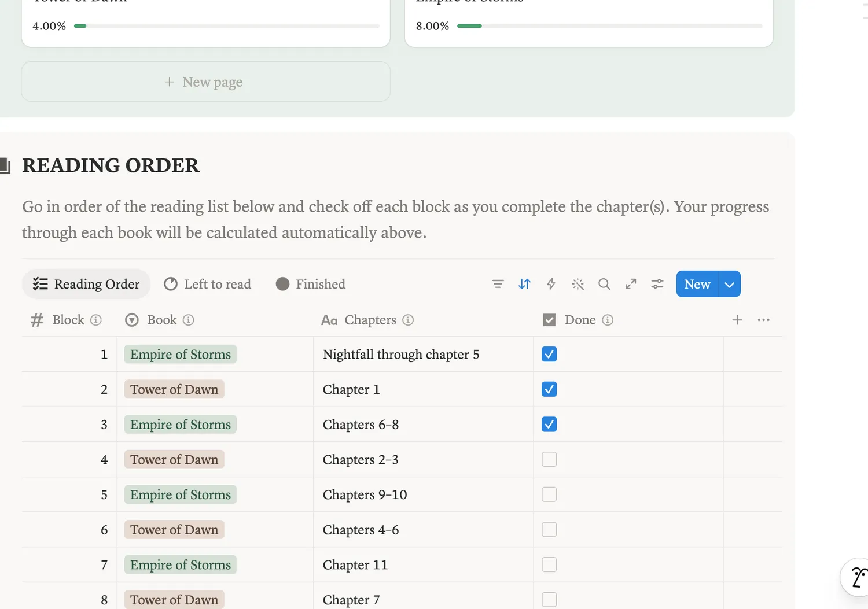This screenshot has height=609, width=868.
Task: Click the stacked pages icon by heading
Action: pyautogui.click(x=5, y=166)
